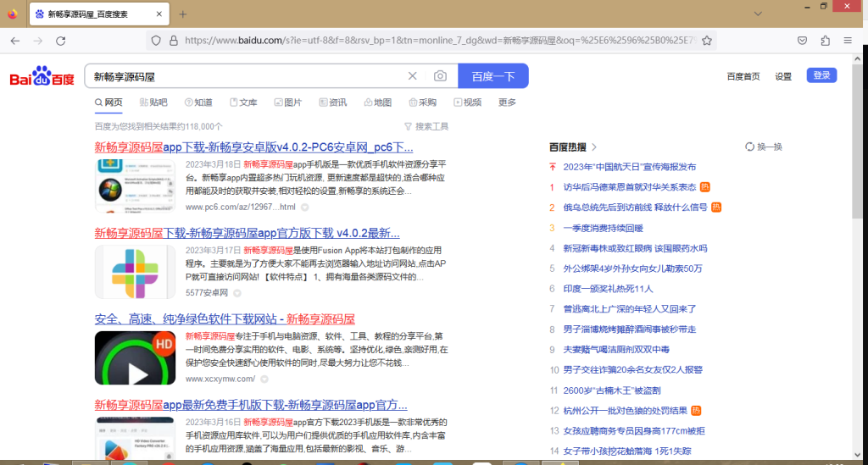This screenshot has height=465, width=868.
Task: Switch to the 贴吧 tab
Action: 153,102
